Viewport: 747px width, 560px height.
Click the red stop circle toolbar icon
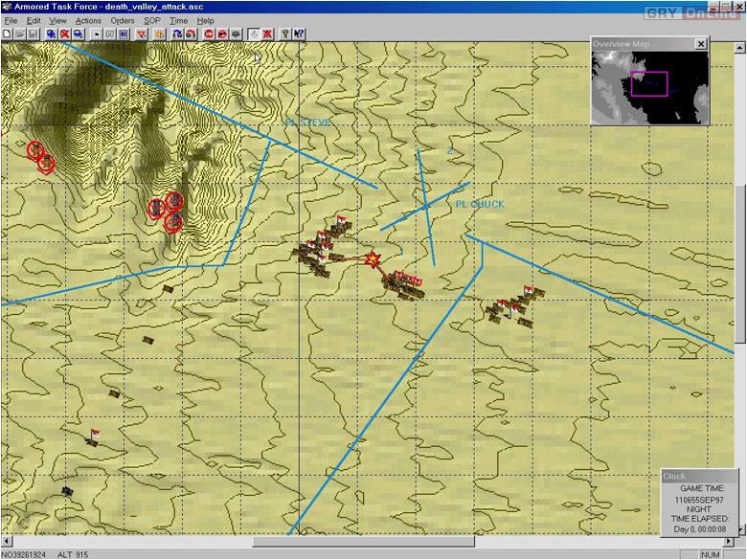pos(209,34)
